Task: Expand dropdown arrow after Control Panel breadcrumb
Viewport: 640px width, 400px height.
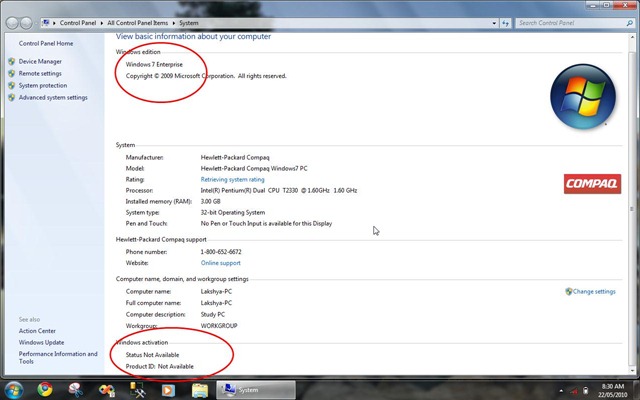Action: [x=102, y=23]
